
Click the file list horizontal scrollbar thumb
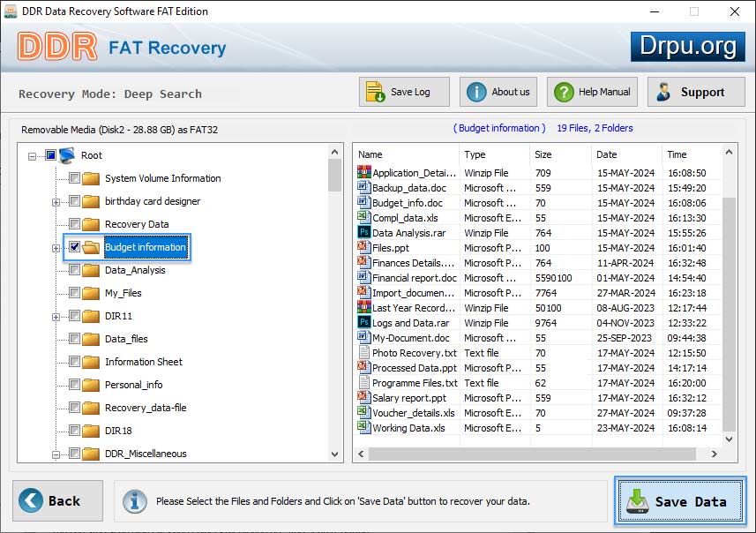click(532, 454)
